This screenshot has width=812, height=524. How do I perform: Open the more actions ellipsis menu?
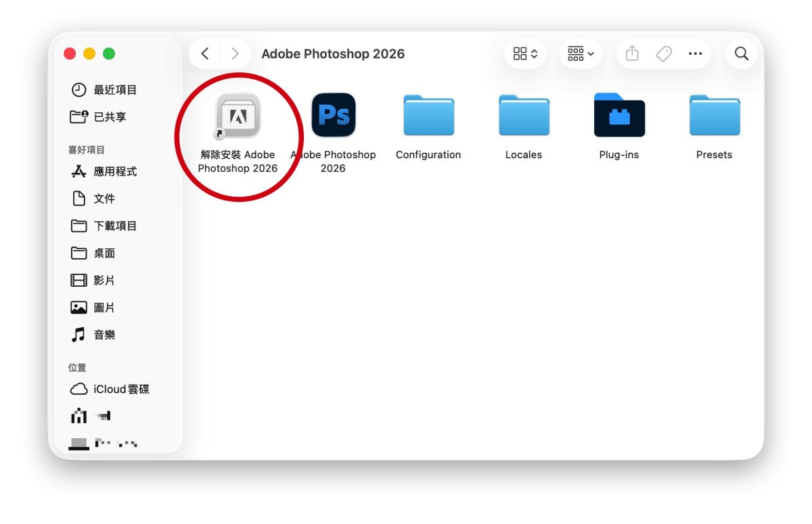695,53
